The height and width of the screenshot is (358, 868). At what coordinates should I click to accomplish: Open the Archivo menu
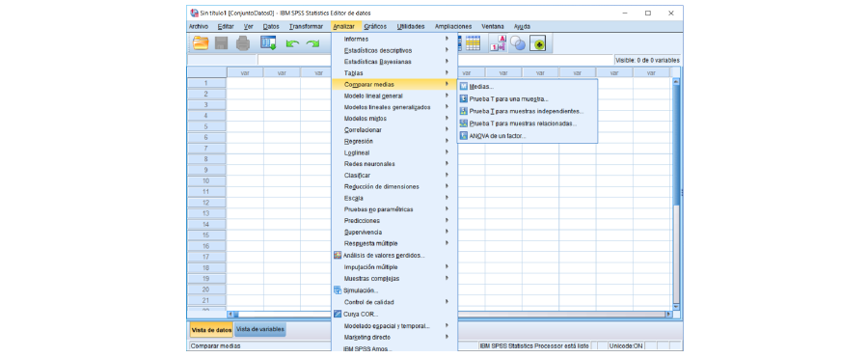(199, 26)
